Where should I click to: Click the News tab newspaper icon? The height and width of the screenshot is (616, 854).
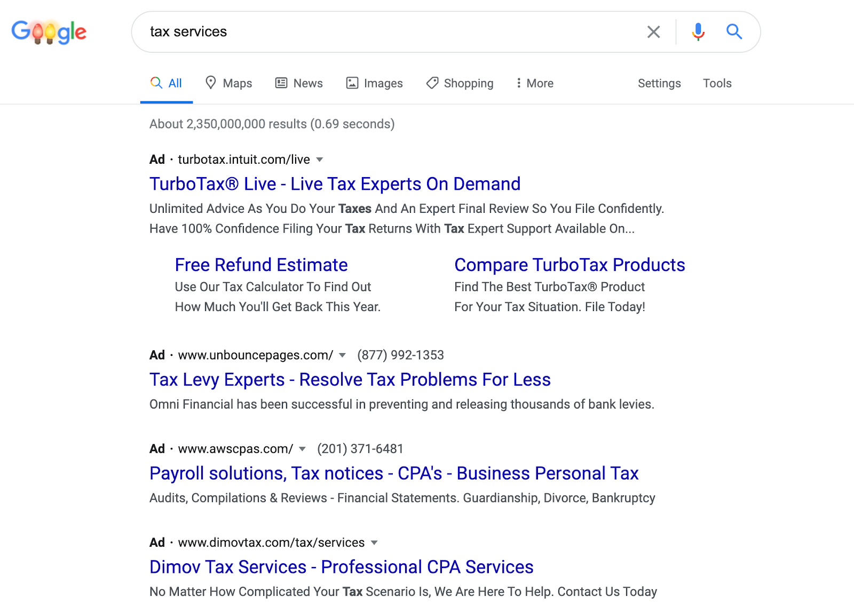click(x=281, y=83)
